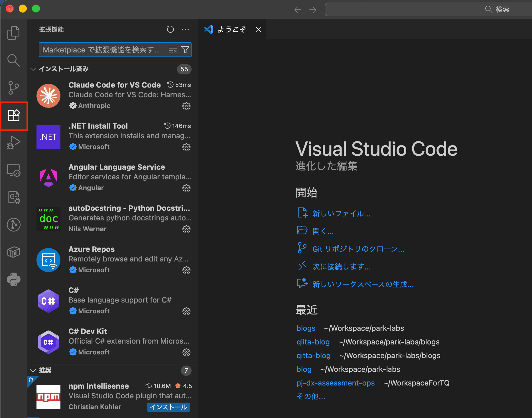
Task: Select the ようこそ welcome tab
Action: pyautogui.click(x=231, y=29)
